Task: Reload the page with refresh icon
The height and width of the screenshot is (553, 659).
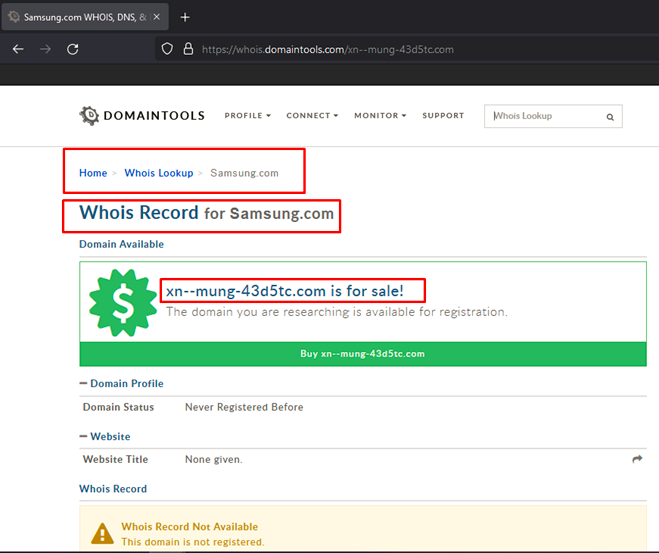Action: tap(73, 49)
